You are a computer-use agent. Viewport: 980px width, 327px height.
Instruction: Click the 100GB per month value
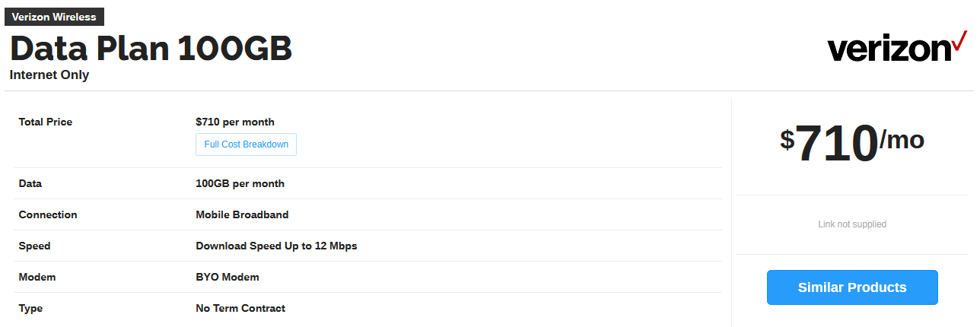(x=240, y=183)
